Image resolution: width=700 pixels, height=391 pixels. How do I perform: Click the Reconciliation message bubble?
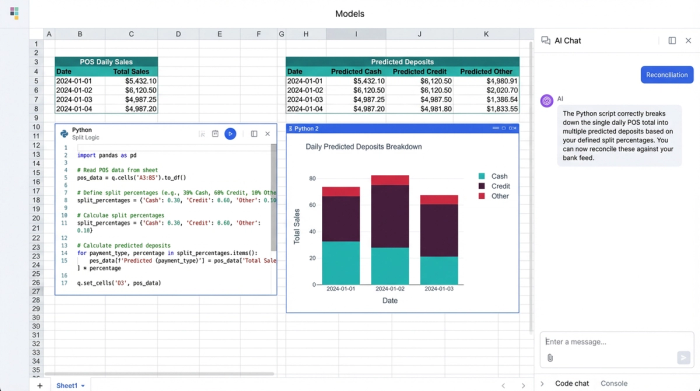pyautogui.click(x=667, y=75)
